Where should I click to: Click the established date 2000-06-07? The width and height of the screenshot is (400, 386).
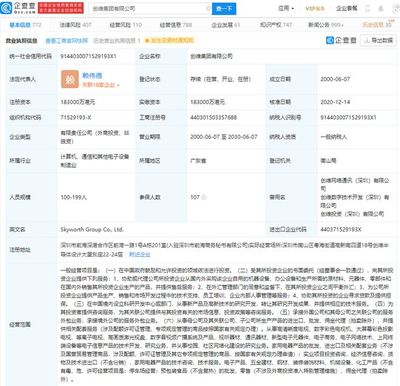coord(335,79)
